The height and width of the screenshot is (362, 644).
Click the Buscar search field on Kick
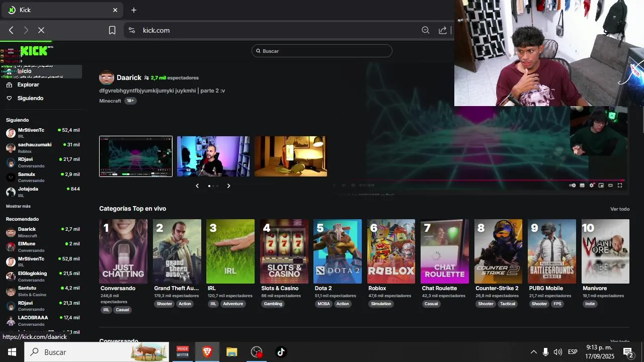click(x=322, y=51)
